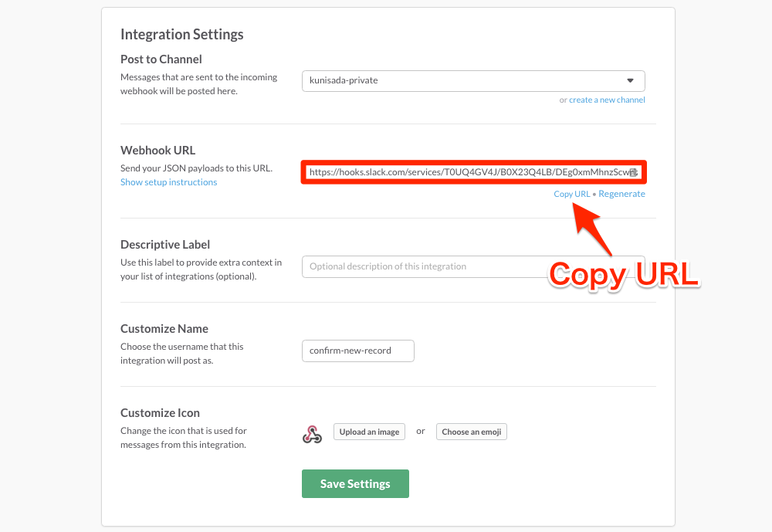Viewport: 772px width, 532px height.
Task: Click the Webhook URL heading
Action: tap(157, 151)
